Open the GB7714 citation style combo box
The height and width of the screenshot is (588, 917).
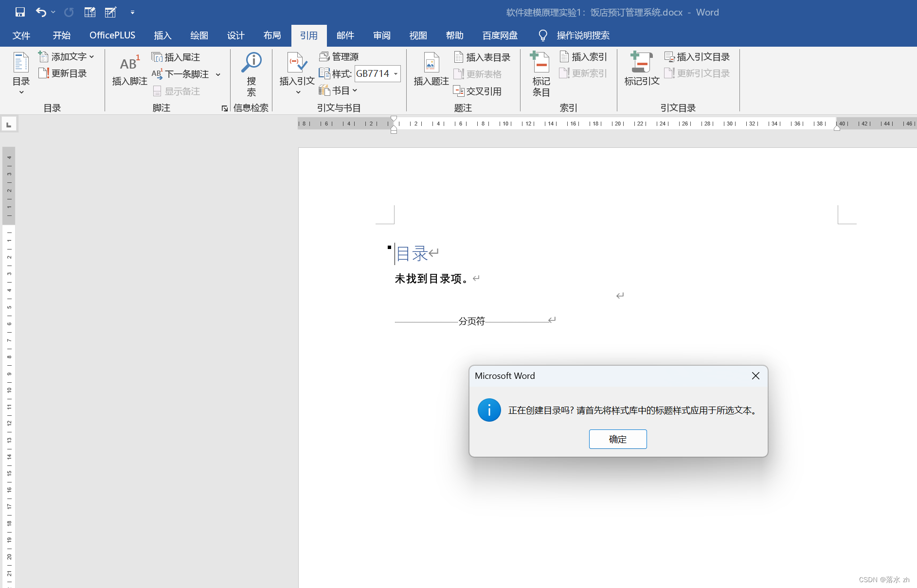point(378,74)
